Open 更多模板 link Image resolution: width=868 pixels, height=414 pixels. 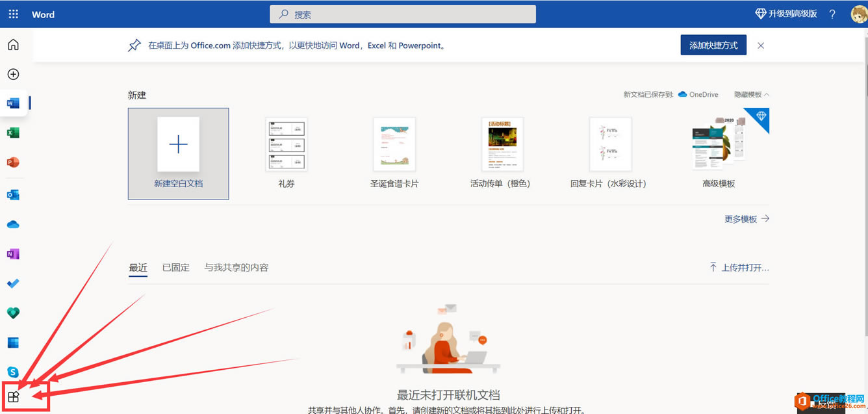pyautogui.click(x=747, y=219)
